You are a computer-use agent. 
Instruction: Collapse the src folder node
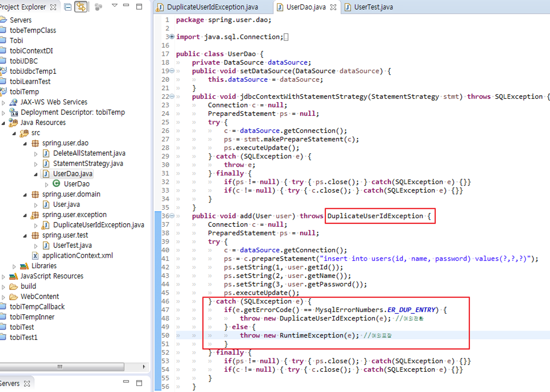(x=15, y=133)
